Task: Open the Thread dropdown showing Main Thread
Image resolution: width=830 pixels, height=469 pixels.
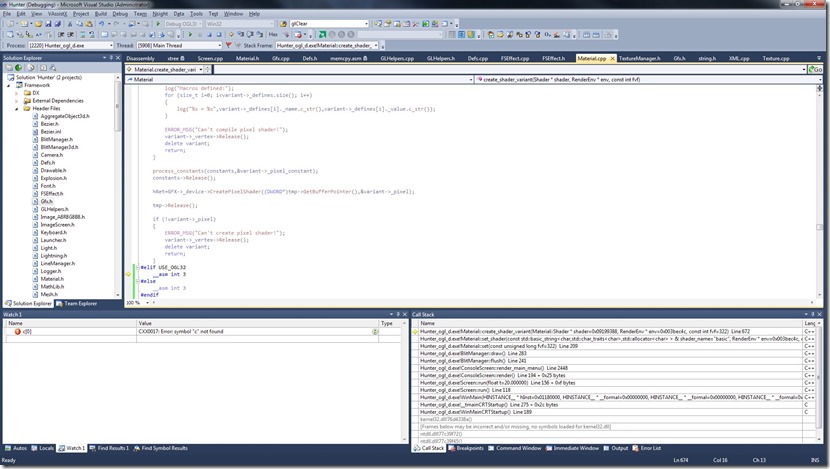Action: (219, 46)
